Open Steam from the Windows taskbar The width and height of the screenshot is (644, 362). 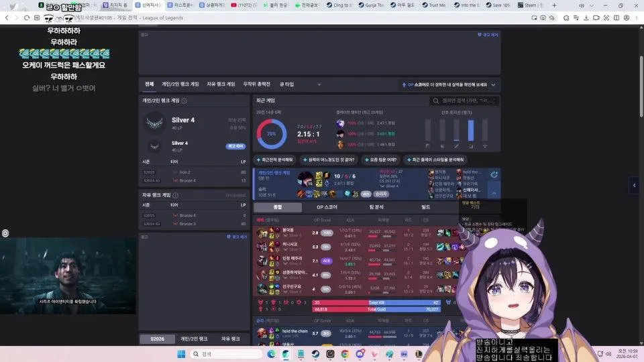(315, 354)
